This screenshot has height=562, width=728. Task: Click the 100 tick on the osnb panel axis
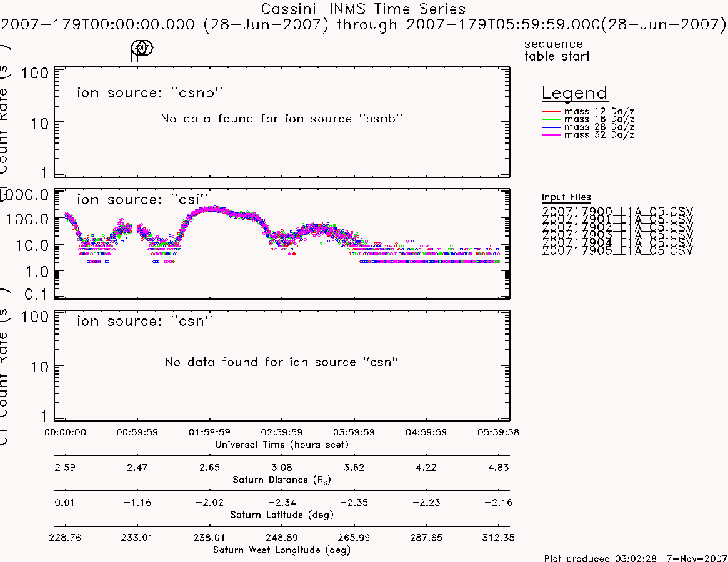click(35, 73)
